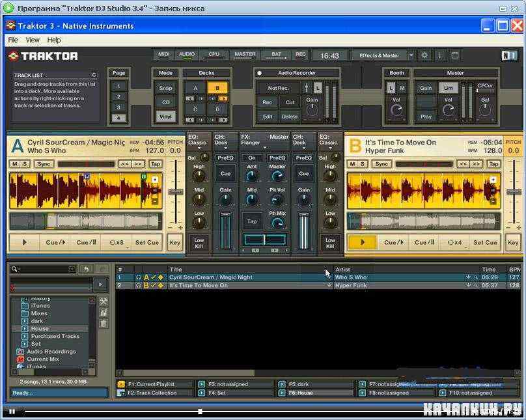This screenshot has height=420, width=526.
Task: Toggle loop x8 on deck A
Action: coord(117,242)
